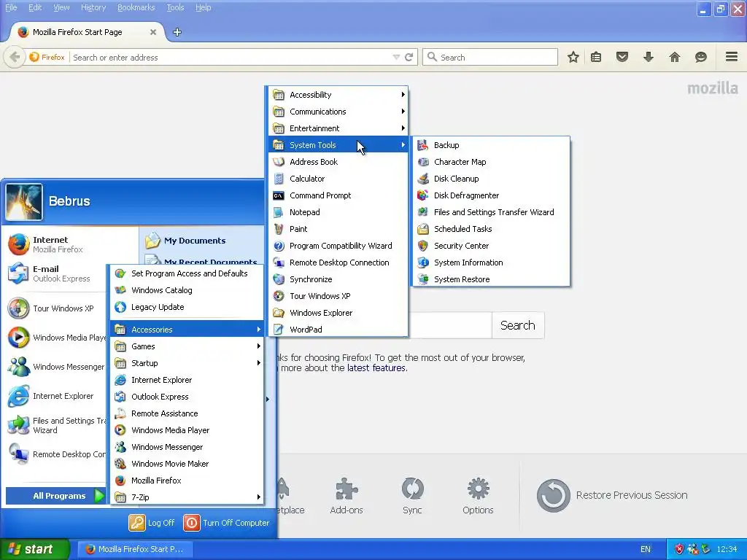The width and height of the screenshot is (747, 560).
Task: Open Remote Desktop Connection in Accessories
Action: click(x=338, y=262)
